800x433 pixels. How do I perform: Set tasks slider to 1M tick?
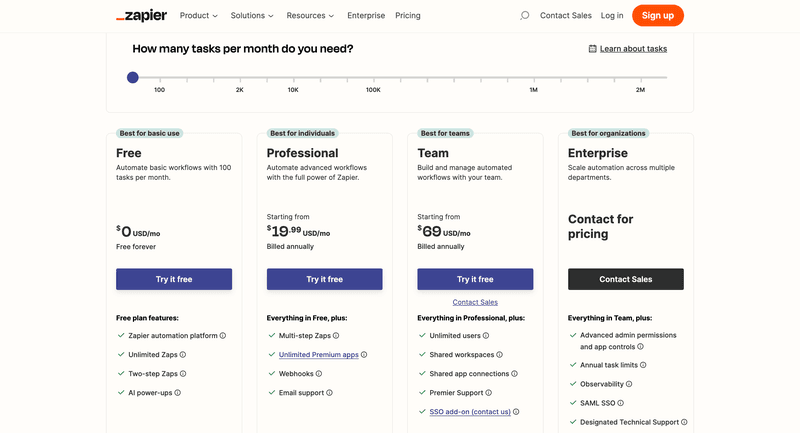pyautogui.click(x=534, y=79)
